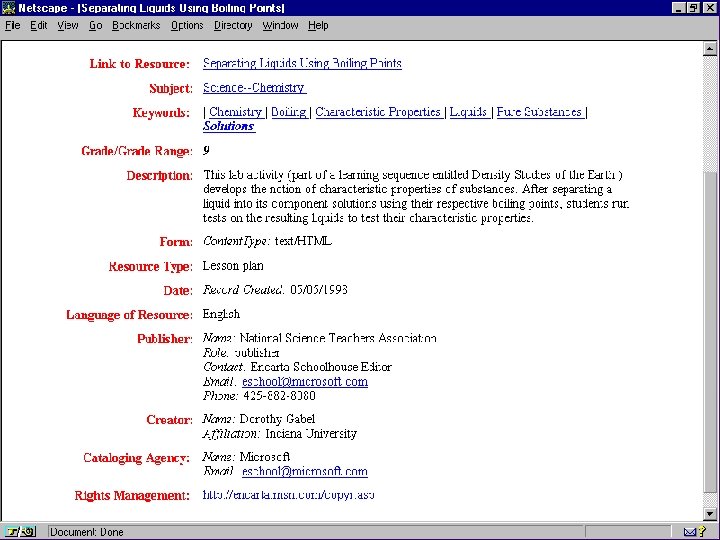720x540 pixels.
Task: Click the Cataloging Agency label
Action: (136, 458)
